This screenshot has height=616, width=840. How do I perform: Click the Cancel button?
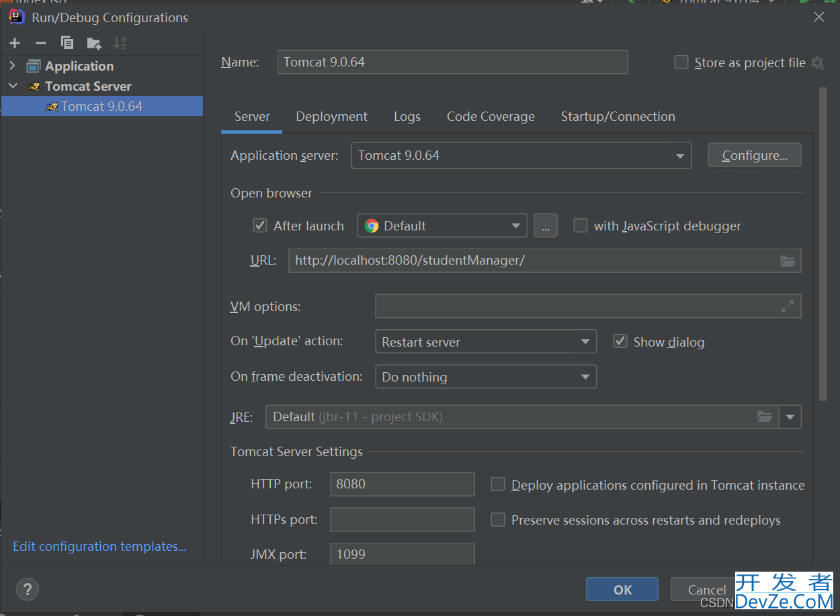pos(706,590)
